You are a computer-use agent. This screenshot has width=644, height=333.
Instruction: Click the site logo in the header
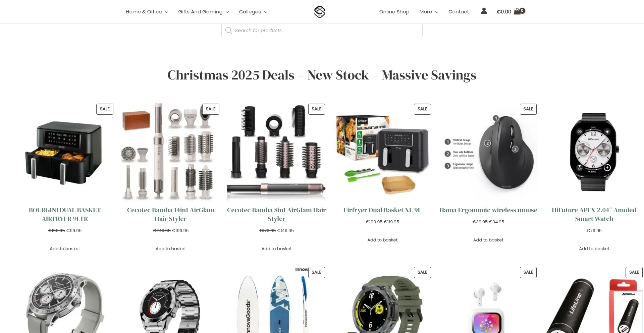(319, 12)
